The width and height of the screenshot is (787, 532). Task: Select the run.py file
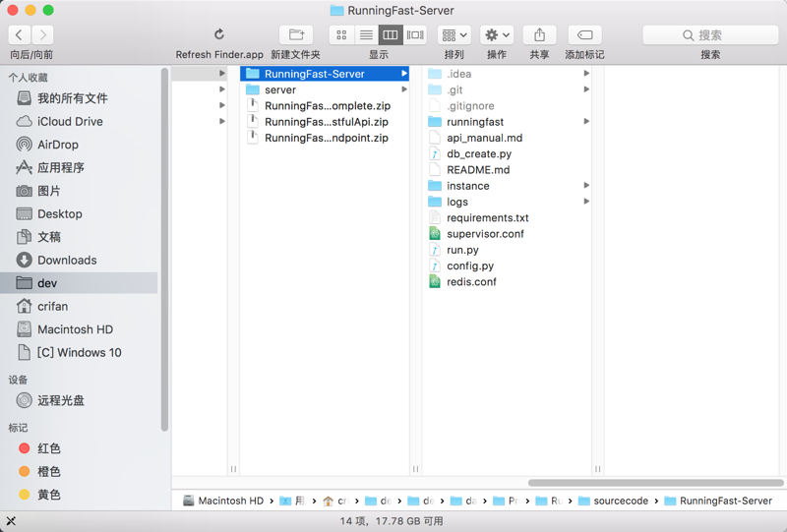507,250
